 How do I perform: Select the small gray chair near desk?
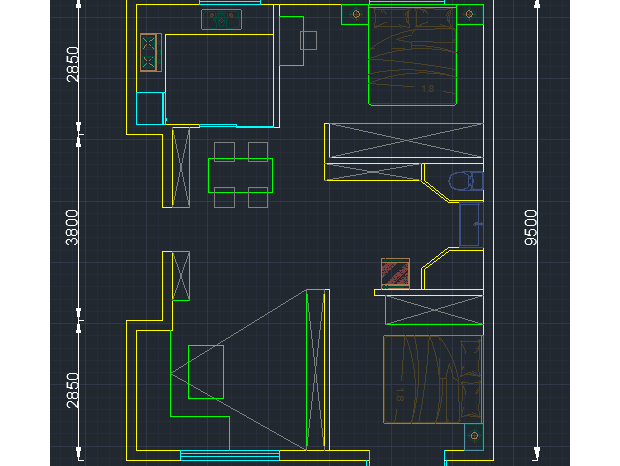point(309,40)
